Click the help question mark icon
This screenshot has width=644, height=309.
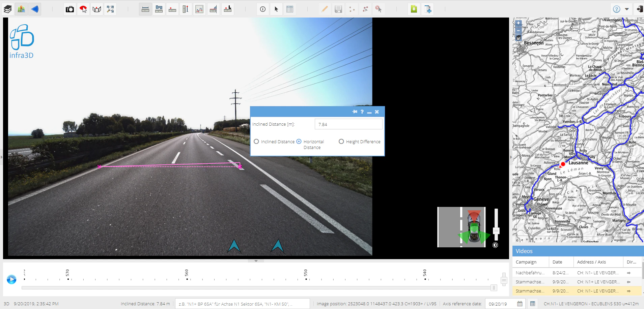(x=616, y=9)
